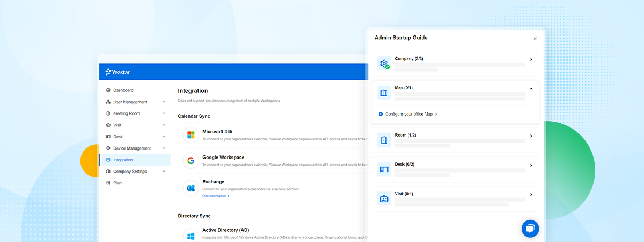Select the Exchange integration title
The height and width of the screenshot is (242, 644).
tap(213, 182)
